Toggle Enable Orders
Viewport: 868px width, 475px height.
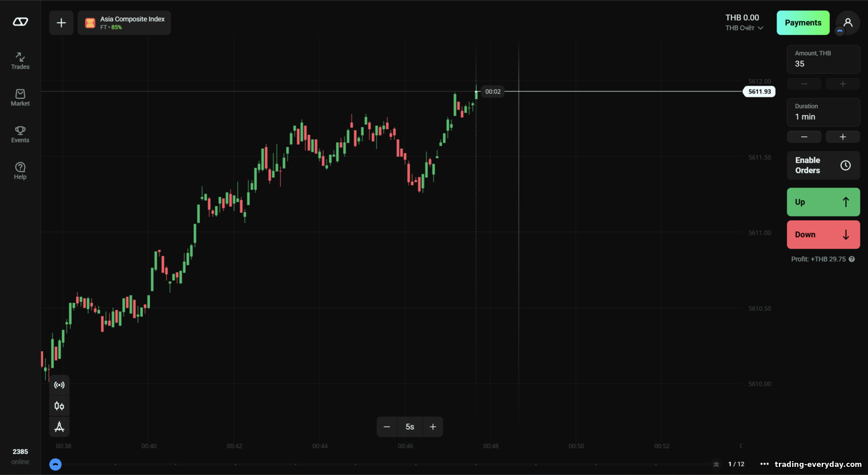[823, 165]
